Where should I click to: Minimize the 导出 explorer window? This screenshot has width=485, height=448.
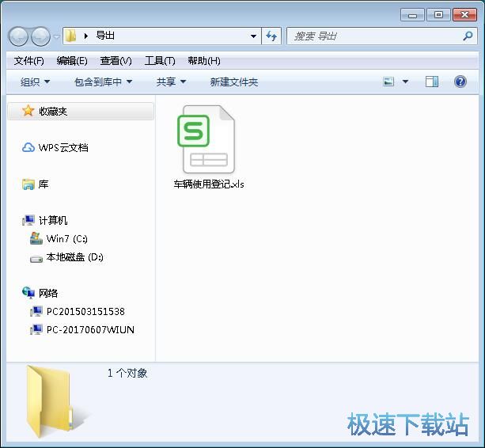tap(412, 15)
